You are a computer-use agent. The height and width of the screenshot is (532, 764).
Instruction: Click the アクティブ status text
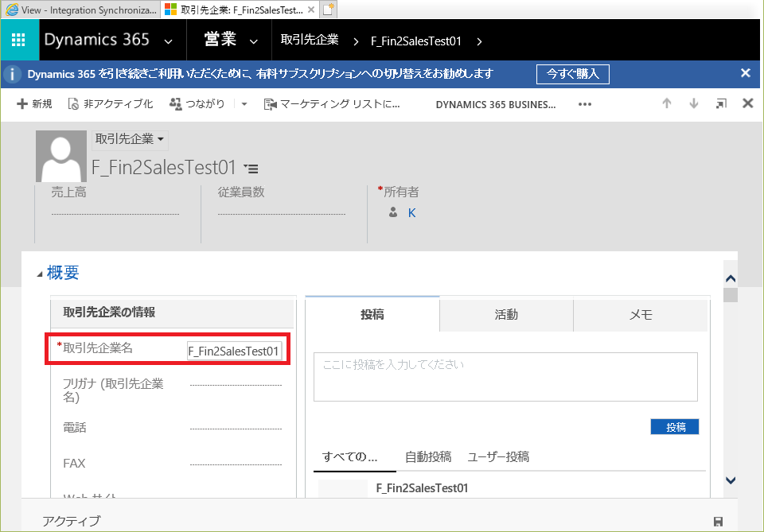(x=71, y=521)
